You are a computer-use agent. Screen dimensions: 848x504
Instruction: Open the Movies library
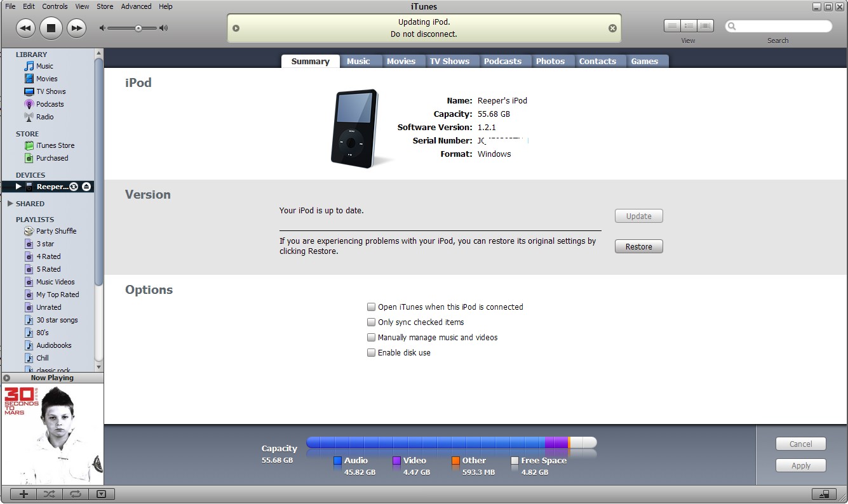[46, 79]
